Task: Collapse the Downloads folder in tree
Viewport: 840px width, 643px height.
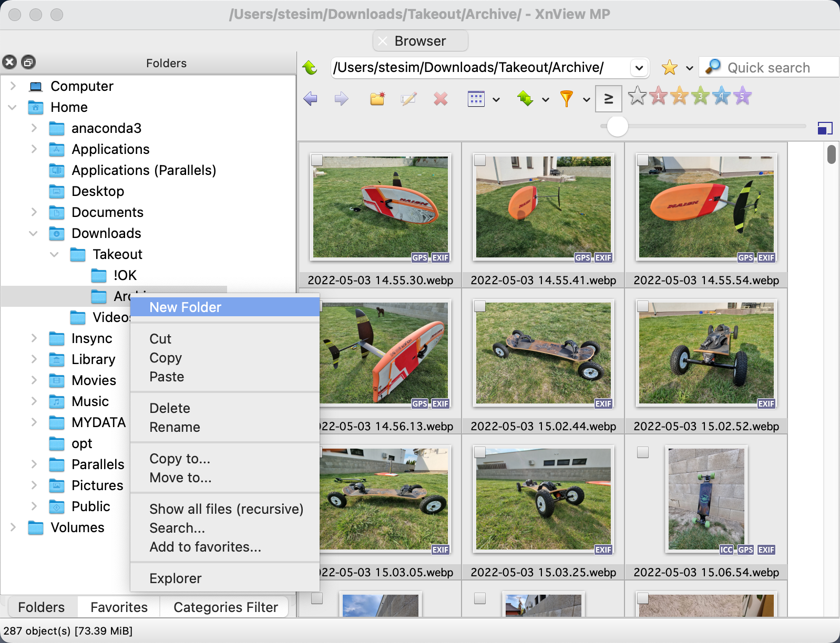Action: tap(34, 233)
